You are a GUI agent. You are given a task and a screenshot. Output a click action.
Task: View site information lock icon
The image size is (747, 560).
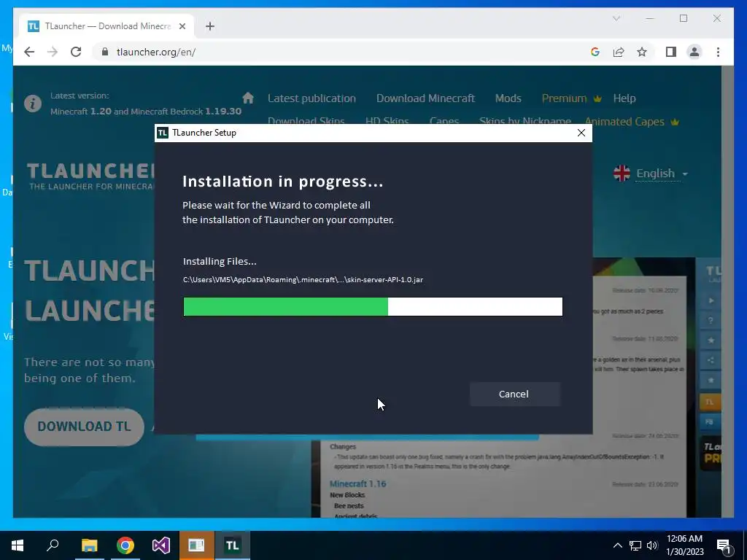[105, 52]
